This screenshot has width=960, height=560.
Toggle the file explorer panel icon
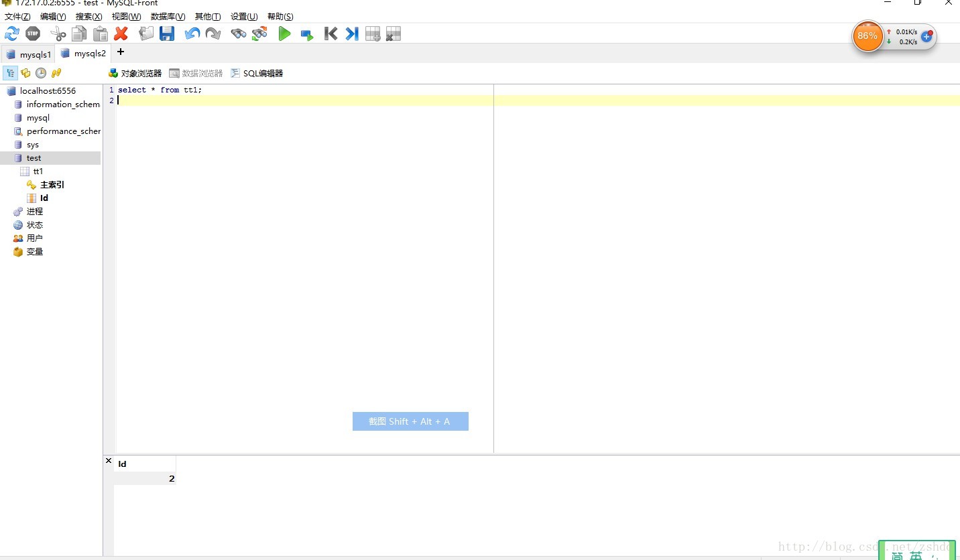pos(25,73)
